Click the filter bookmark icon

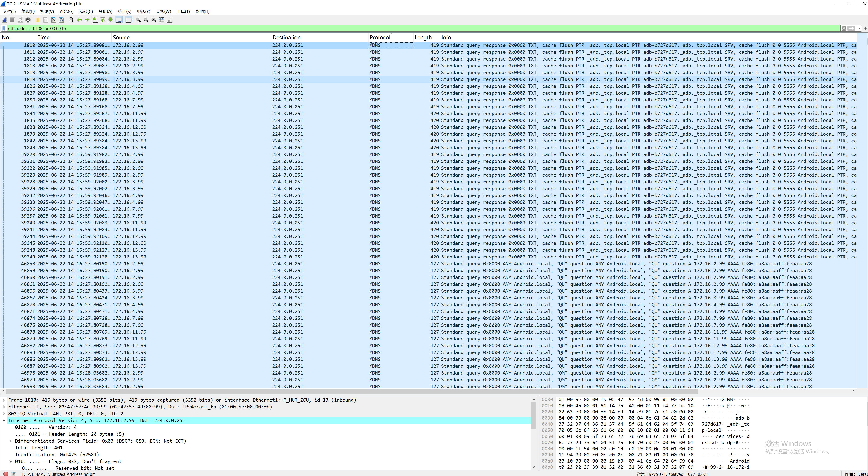pos(4,28)
